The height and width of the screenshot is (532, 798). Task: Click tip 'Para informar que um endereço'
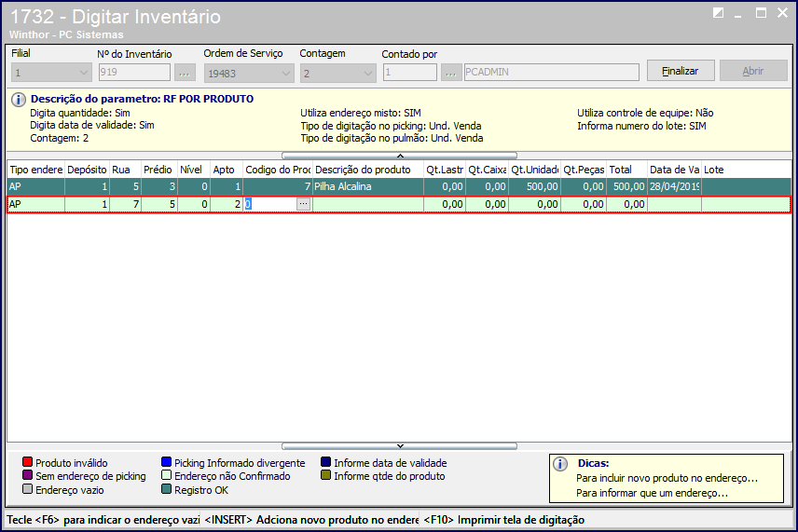[x=652, y=493]
